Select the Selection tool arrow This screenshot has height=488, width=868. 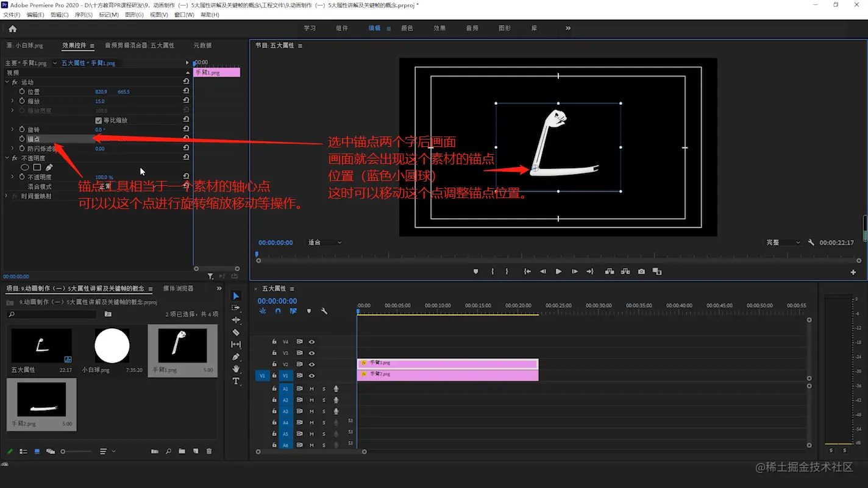click(x=236, y=296)
